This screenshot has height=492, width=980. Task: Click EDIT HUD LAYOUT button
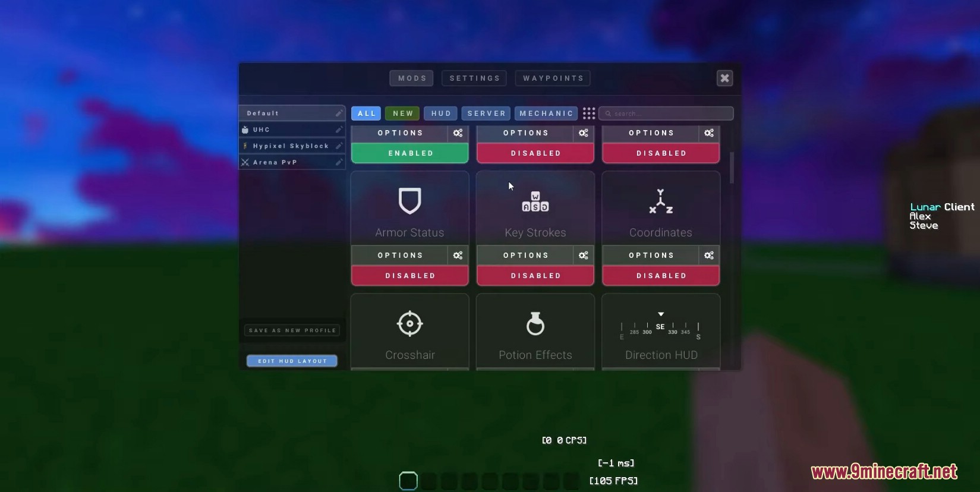coord(292,361)
